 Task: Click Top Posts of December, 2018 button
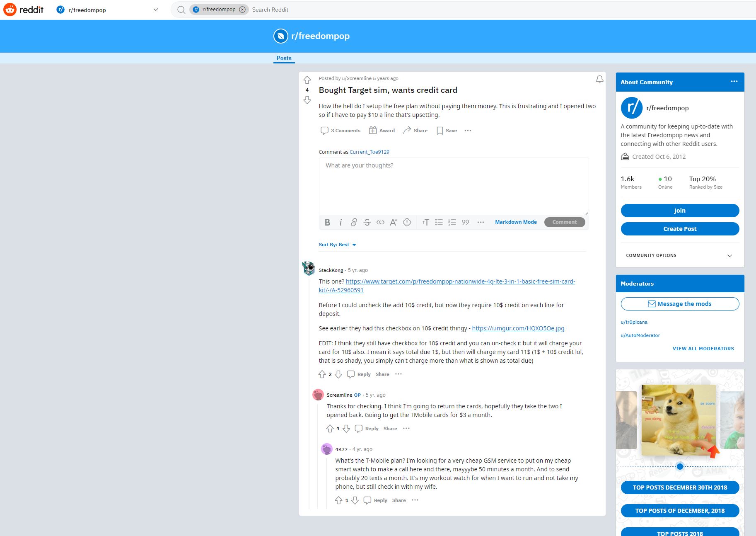click(x=680, y=511)
